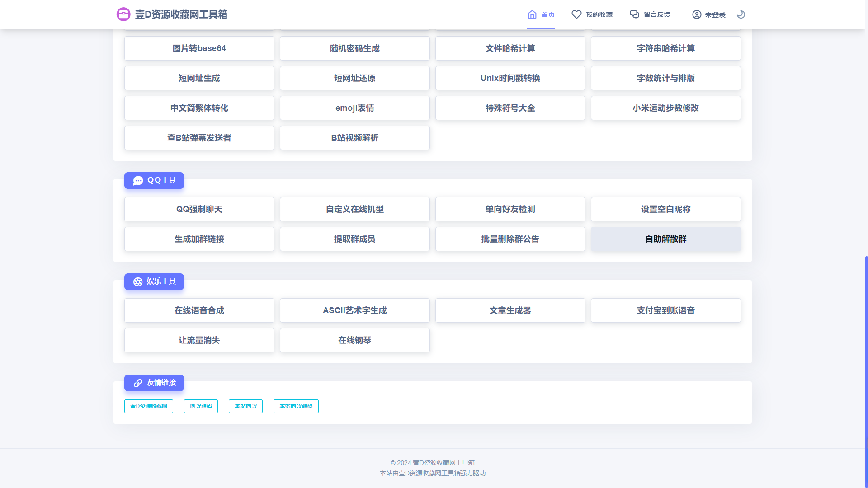The width and height of the screenshot is (868, 488).
Task: Click the user avatar login icon
Action: (x=697, y=14)
